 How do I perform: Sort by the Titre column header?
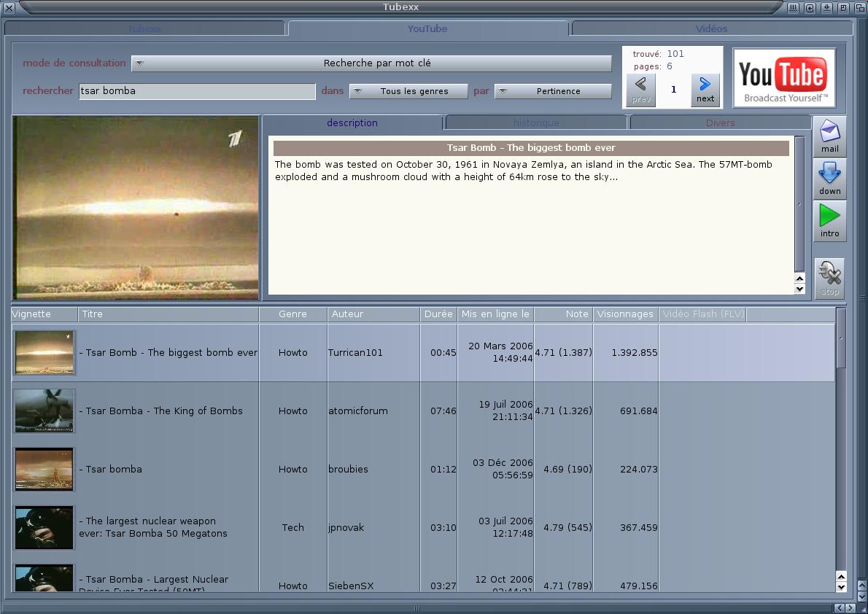click(168, 314)
